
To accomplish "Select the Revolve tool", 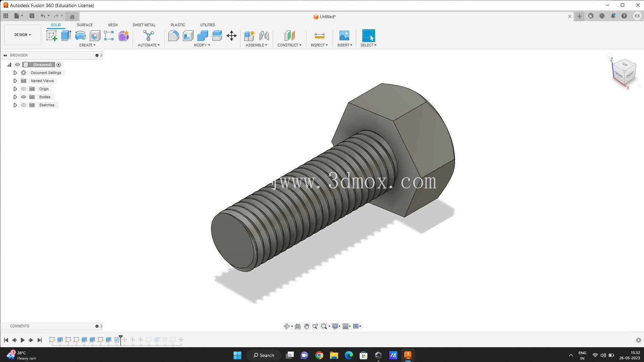I will point(80,36).
